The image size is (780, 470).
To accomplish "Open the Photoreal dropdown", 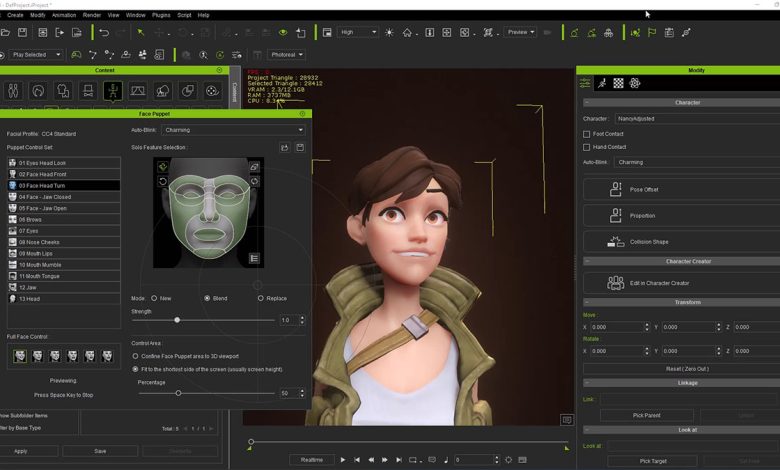I will tap(287, 55).
